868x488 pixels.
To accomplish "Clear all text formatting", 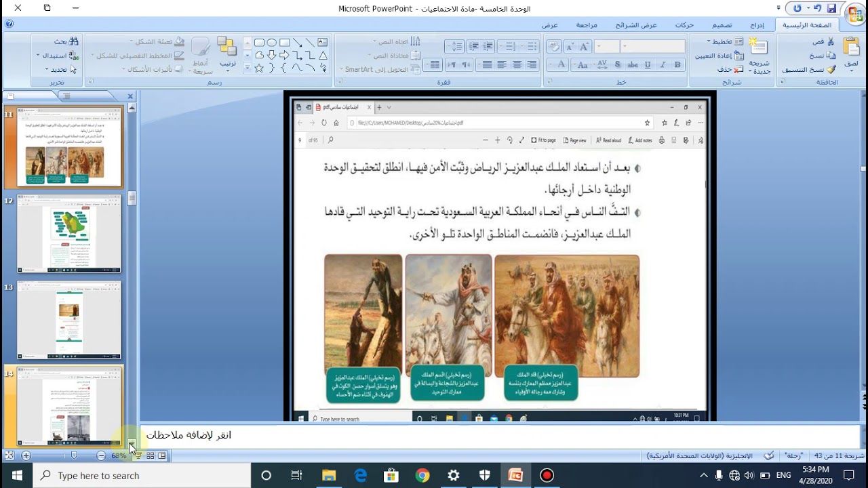I will point(554,46).
